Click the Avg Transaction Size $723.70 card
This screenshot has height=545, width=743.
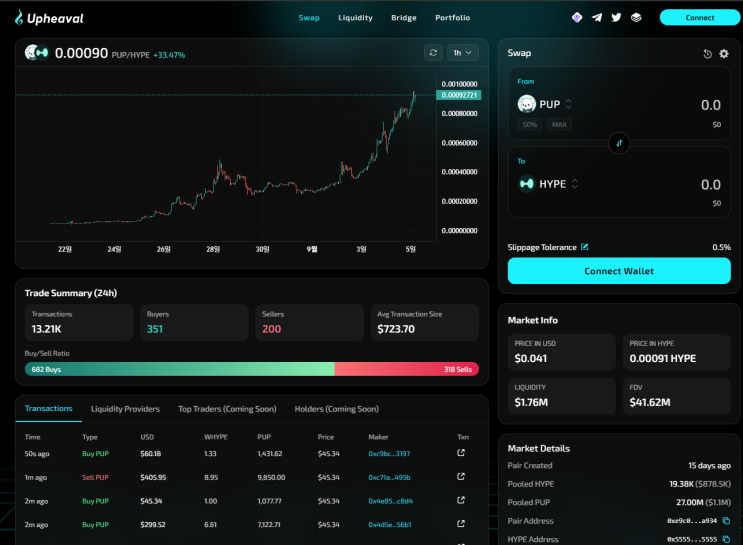pyautogui.click(x=425, y=322)
